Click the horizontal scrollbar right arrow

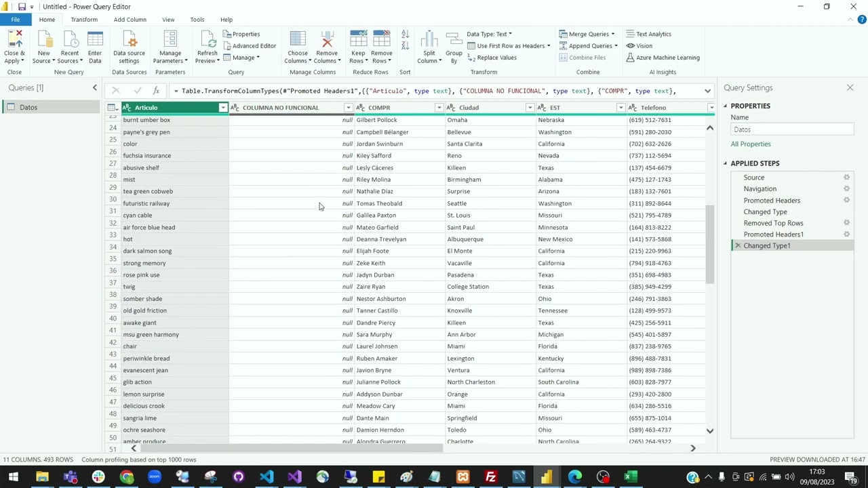coord(693,448)
